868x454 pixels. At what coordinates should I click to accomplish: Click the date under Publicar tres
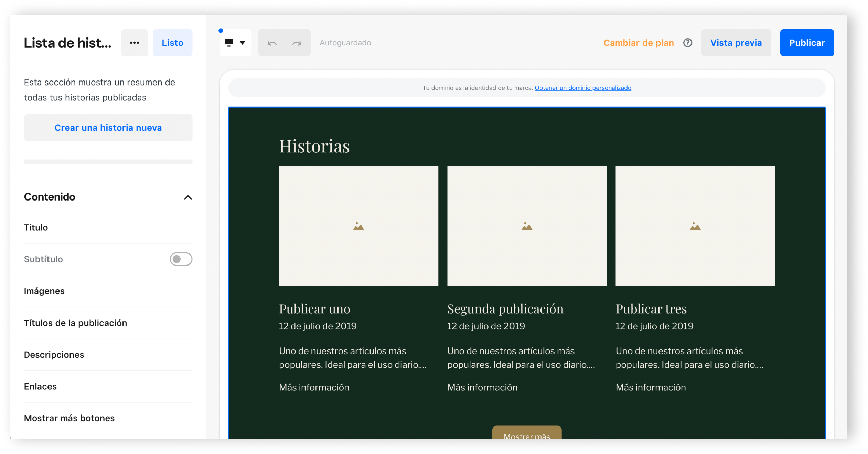[654, 326]
